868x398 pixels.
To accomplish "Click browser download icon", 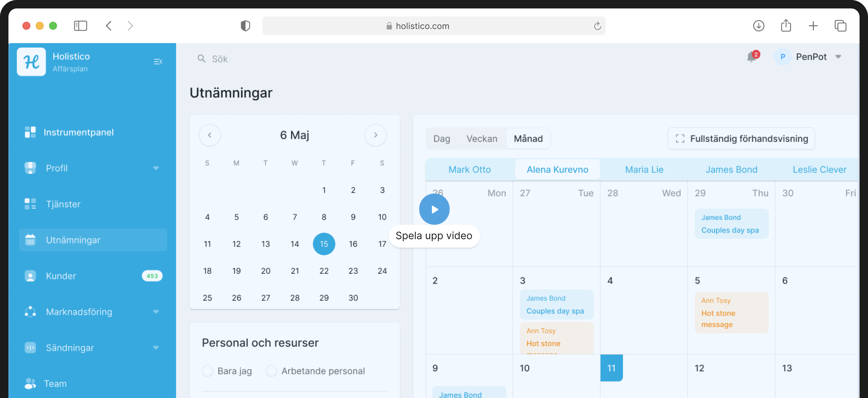I will click(758, 26).
